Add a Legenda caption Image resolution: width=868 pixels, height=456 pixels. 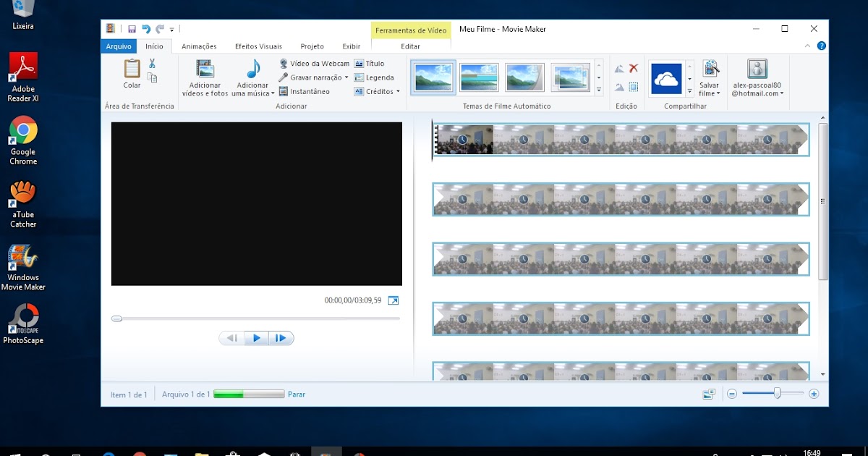[374, 77]
